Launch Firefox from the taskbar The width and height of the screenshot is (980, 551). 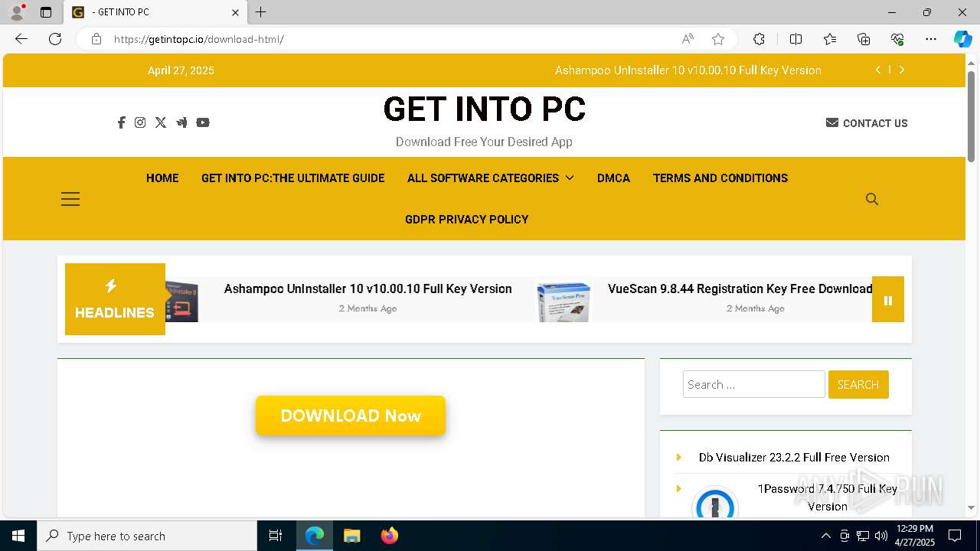coord(389,536)
